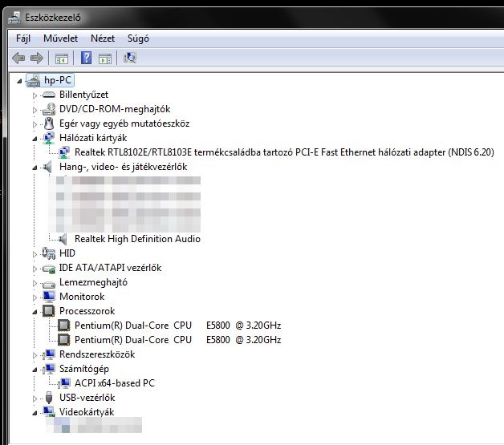
Task: Collapse the Hálózati kártyák category
Action: (x=35, y=139)
